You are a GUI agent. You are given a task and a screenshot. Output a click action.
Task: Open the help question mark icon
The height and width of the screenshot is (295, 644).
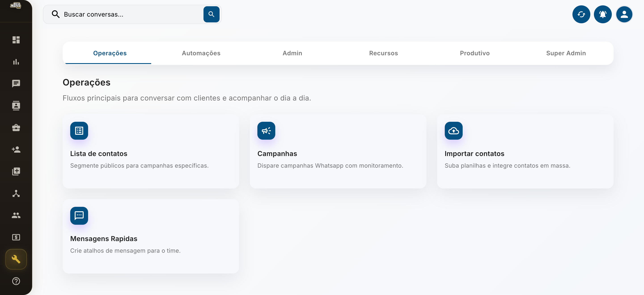pos(16,281)
